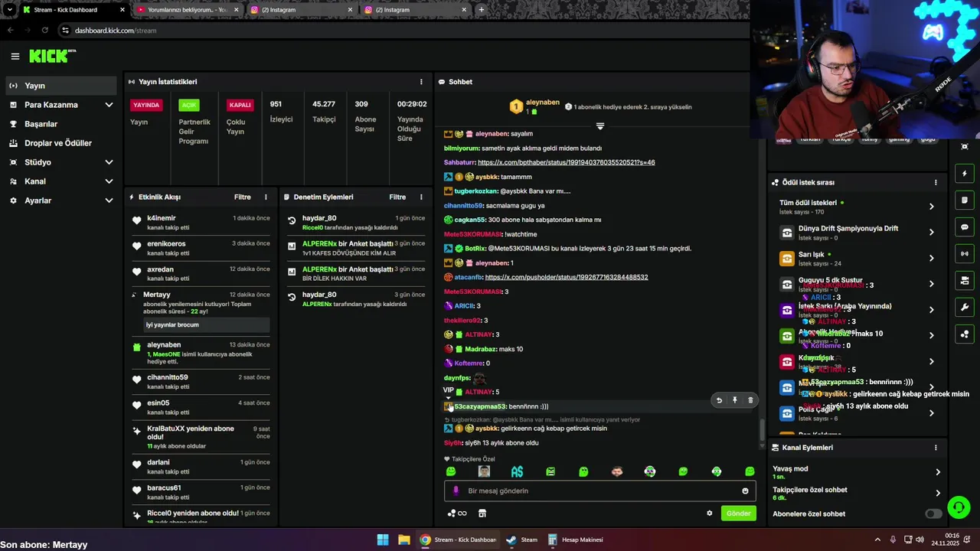Switch to Yorumlarınızı bekliyorum browser tab
The height and width of the screenshot is (551, 980).
[187, 10]
